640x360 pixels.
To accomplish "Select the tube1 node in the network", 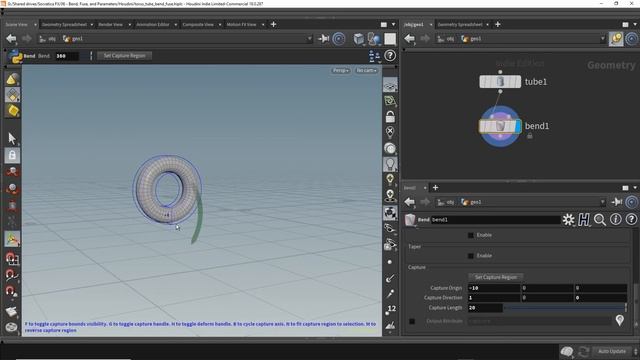I will (x=500, y=82).
